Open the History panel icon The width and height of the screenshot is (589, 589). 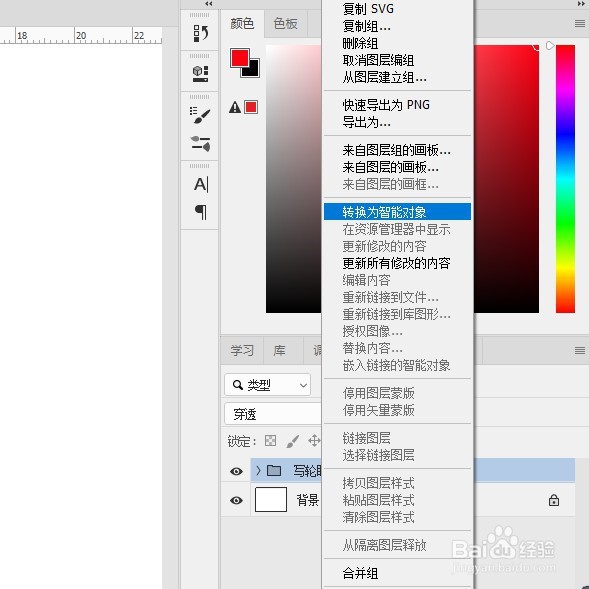pyautogui.click(x=201, y=33)
